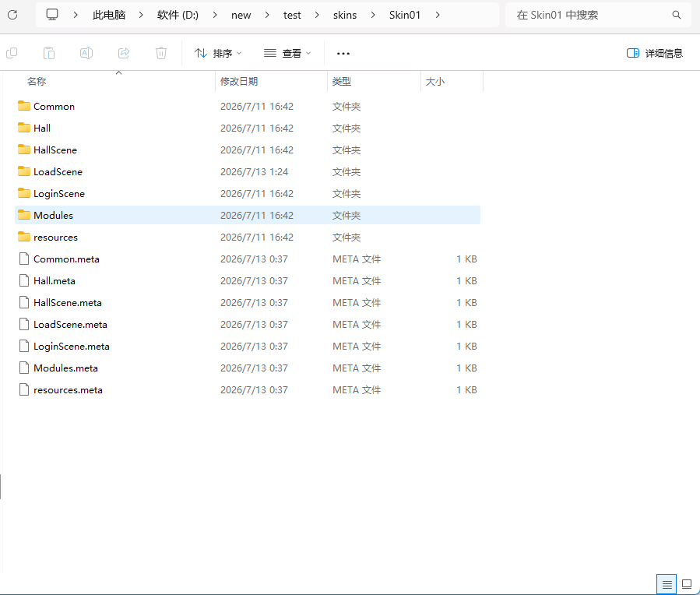Select the LoadScene folder icon
The height and width of the screenshot is (595, 700).
(x=24, y=171)
